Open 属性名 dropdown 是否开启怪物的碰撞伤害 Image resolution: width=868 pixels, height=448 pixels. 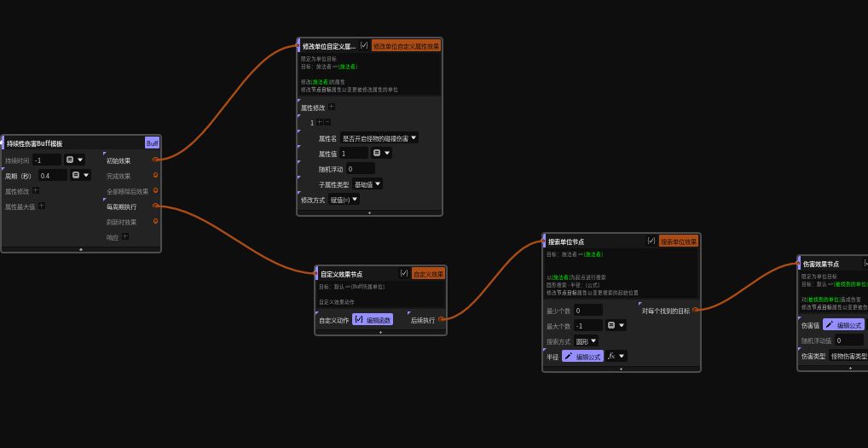coord(379,138)
